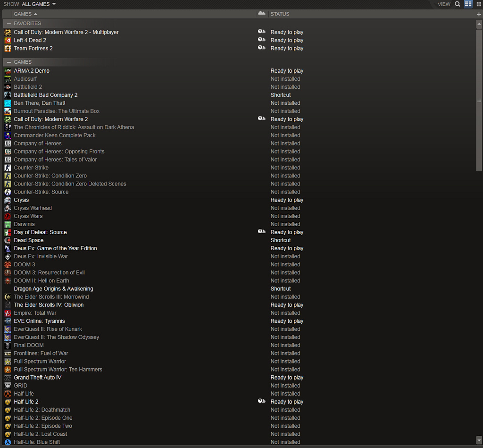The image size is (483, 448).
Task: Select Dragon Age Origins & Awakening
Action: pyautogui.click(x=53, y=288)
